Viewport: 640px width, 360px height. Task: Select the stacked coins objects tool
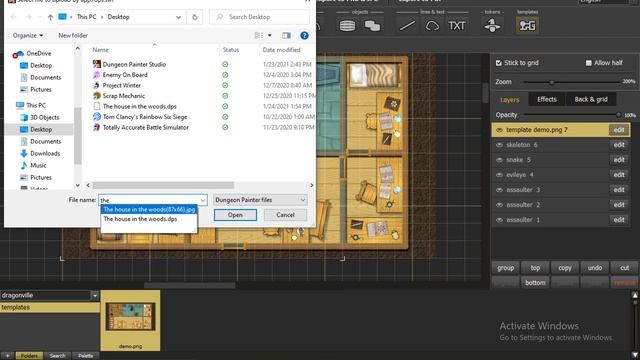tap(372, 26)
